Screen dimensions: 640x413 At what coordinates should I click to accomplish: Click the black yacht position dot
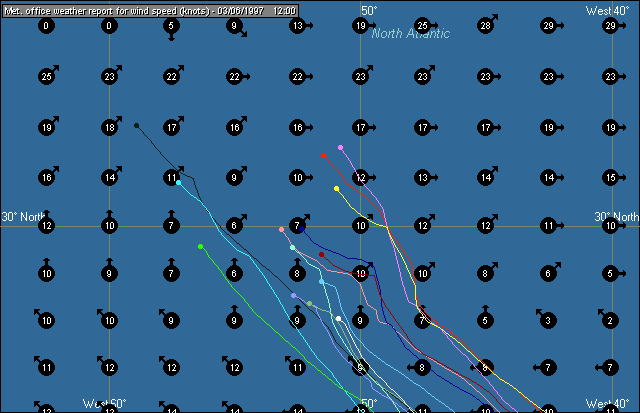(137, 126)
